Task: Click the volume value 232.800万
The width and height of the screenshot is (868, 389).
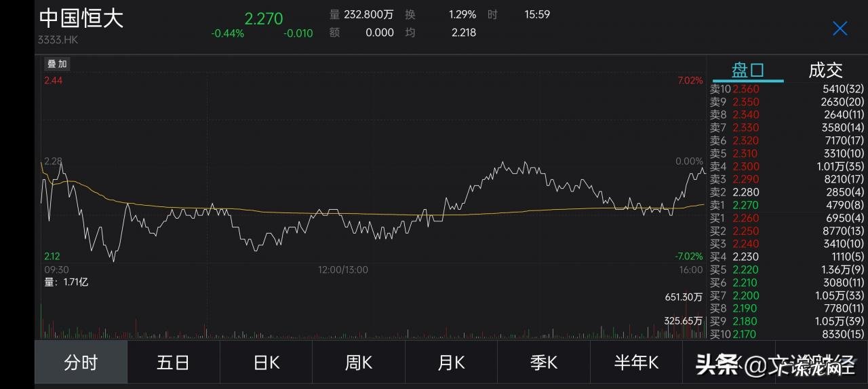Action: pos(370,14)
